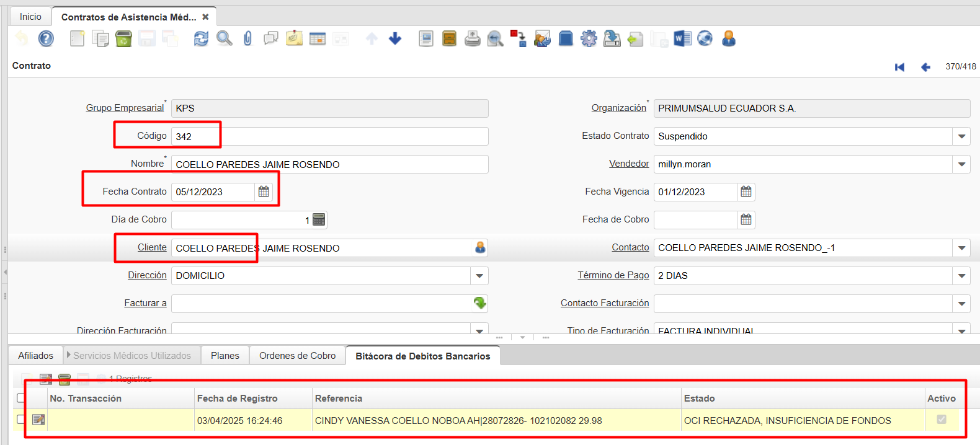The height and width of the screenshot is (445, 980).
Task: Go to the first record arrow
Action: pyautogui.click(x=899, y=67)
